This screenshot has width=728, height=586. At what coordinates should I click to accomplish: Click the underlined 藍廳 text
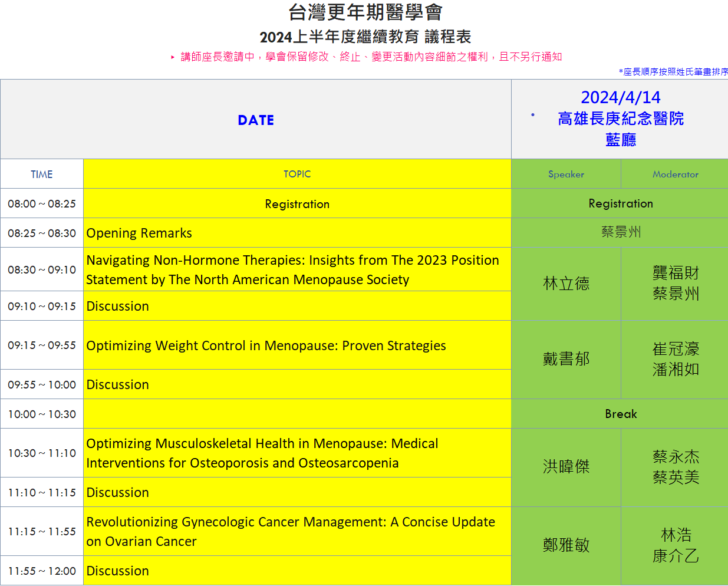(620, 140)
